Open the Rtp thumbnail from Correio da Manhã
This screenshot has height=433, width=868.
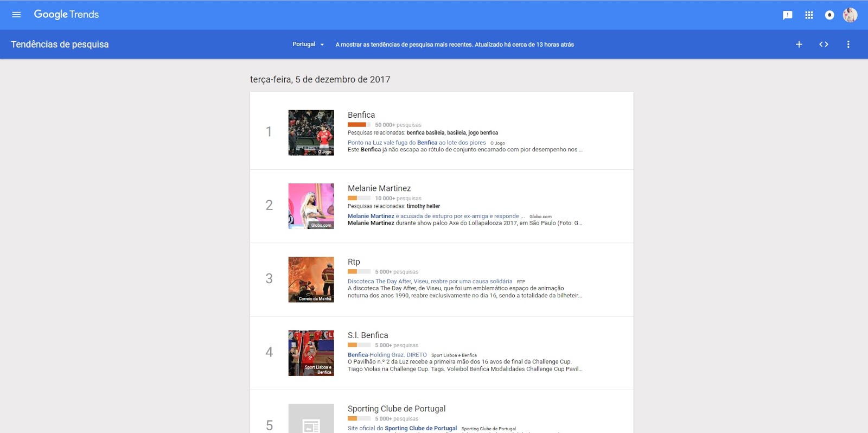point(311,279)
